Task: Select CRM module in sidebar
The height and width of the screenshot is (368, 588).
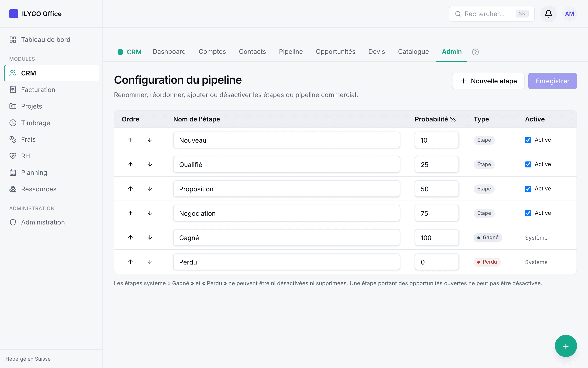Action: pyautogui.click(x=51, y=73)
